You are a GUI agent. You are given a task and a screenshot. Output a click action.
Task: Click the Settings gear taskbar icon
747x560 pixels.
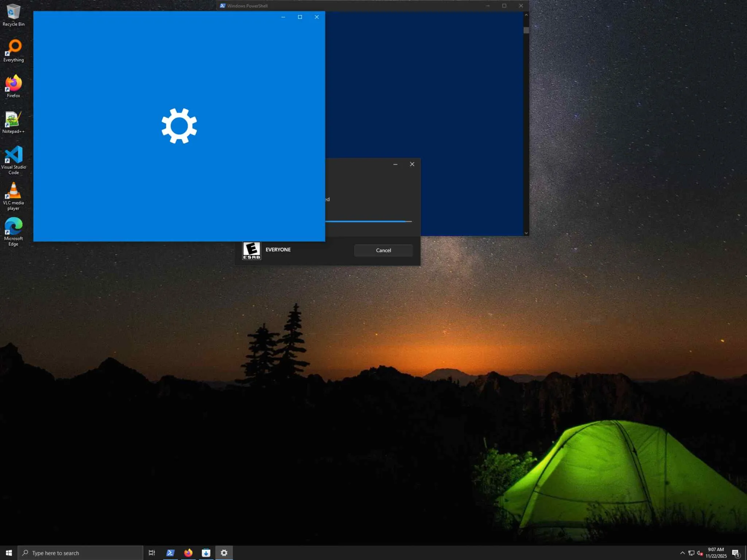pos(224,553)
